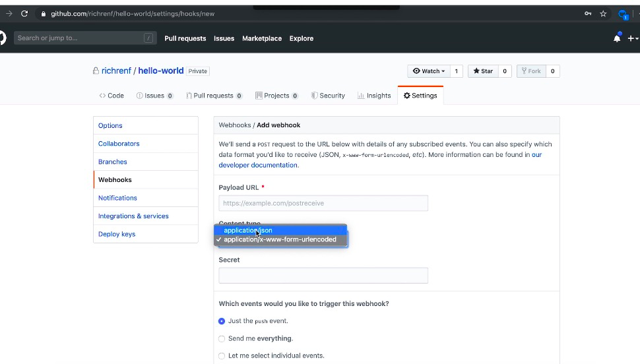
Task: Click the padlock site info icon
Action: pyautogui.click(x=44, y=13)
